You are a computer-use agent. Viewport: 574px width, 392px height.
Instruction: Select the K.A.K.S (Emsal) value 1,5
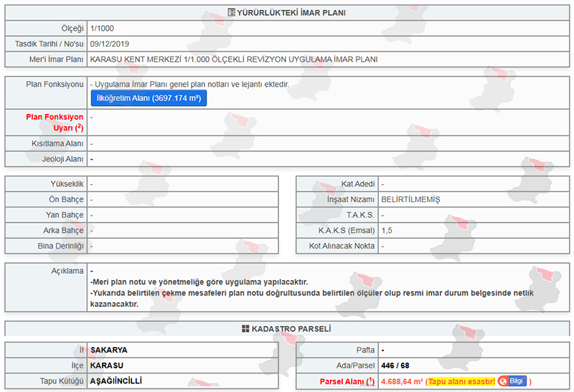tap(387, 230)
